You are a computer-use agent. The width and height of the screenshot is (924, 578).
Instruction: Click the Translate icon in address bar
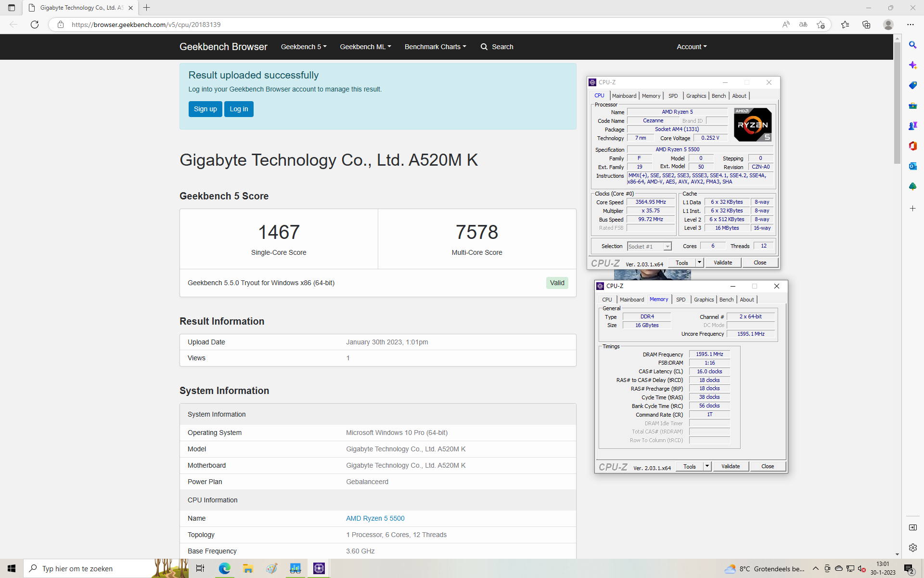803,25
